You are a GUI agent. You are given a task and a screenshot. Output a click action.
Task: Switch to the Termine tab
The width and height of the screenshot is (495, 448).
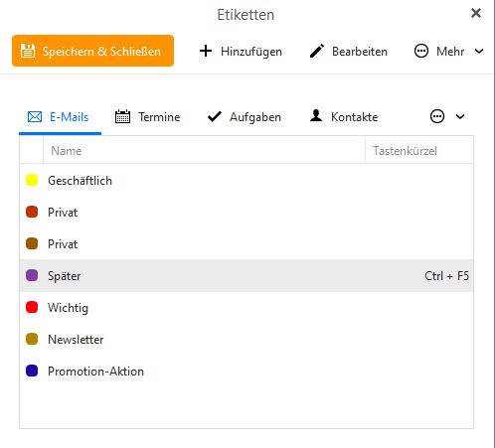point(147,117)
